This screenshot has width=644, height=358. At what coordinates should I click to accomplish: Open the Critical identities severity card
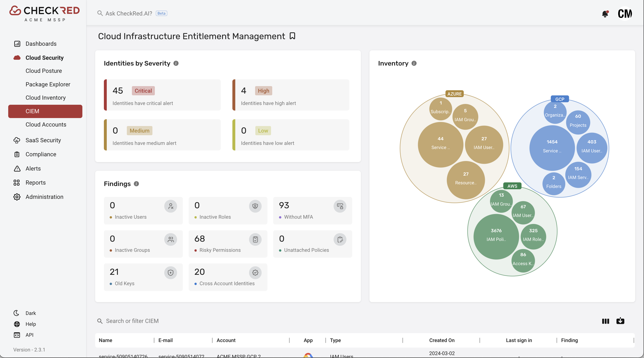pyautogui.click(x=162, y=95)
